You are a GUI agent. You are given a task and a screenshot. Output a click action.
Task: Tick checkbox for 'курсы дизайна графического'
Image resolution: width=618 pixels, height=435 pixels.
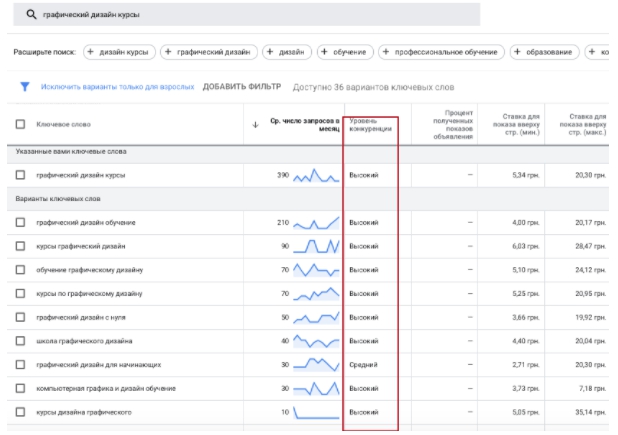click(20, 412)
